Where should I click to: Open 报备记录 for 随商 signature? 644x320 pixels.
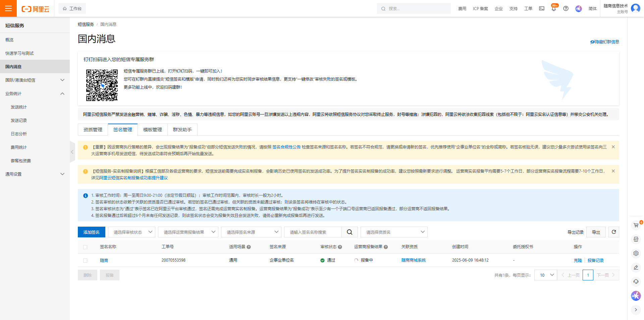[596, 260]
